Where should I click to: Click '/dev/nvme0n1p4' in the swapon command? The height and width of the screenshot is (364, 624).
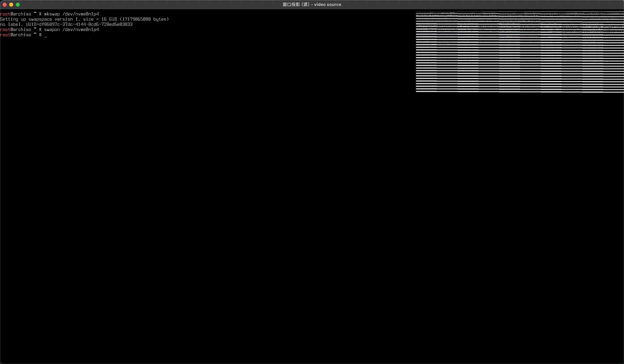pos(80,30)
